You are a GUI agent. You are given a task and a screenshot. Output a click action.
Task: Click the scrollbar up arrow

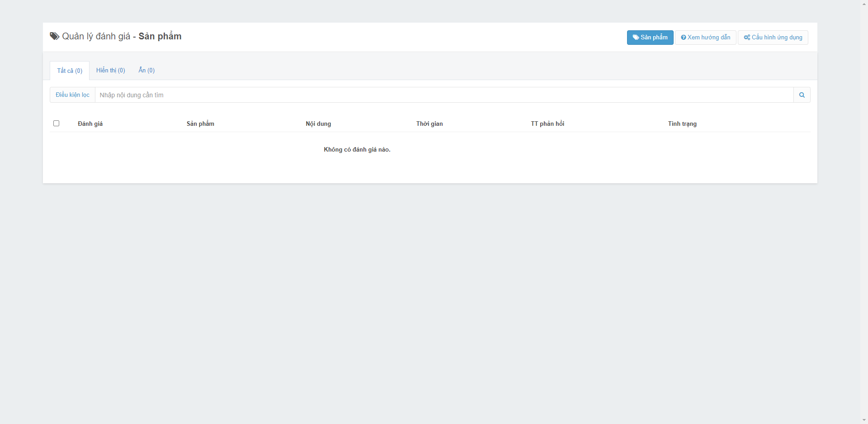(x=864, y=4)
